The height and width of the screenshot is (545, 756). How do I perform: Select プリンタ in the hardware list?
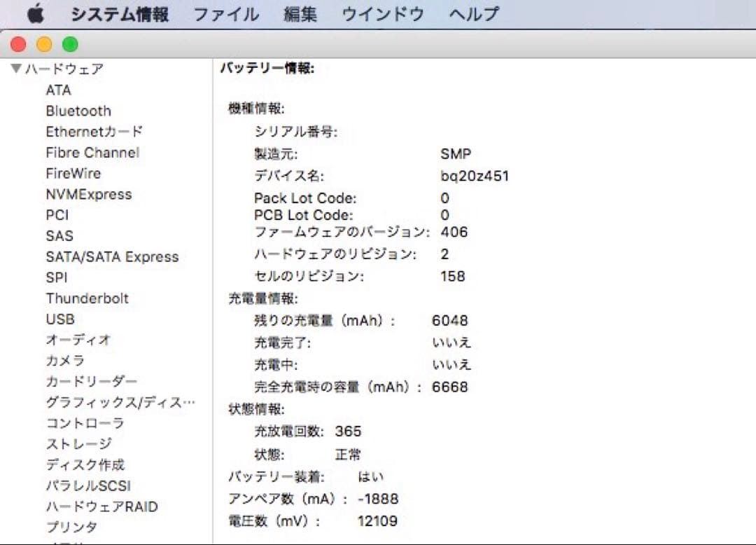coord(71,527)
